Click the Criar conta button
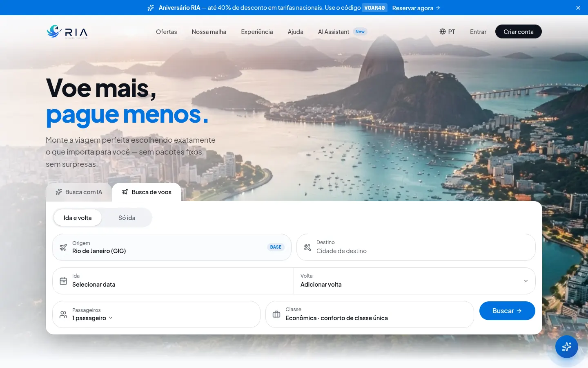 click(519, 31)
